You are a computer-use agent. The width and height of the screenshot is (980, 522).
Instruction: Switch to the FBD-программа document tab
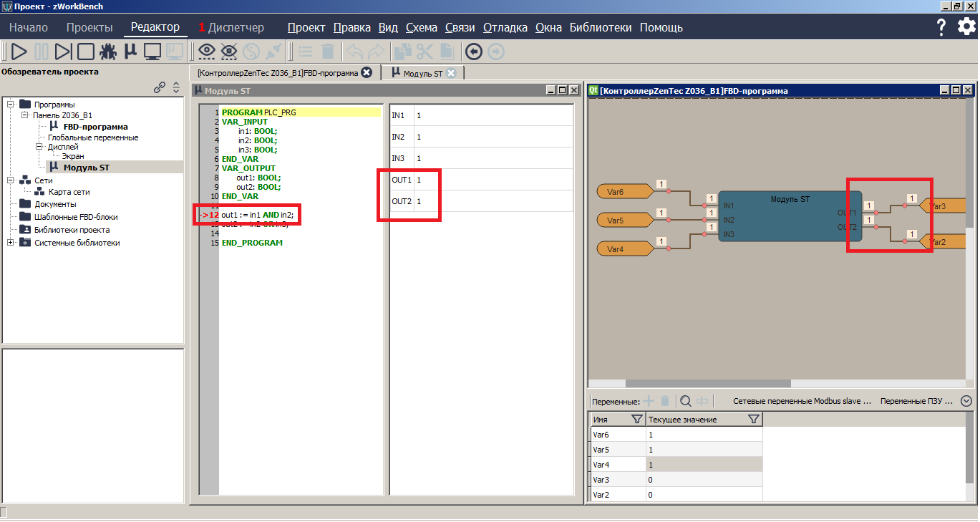(x=278, y=73)
